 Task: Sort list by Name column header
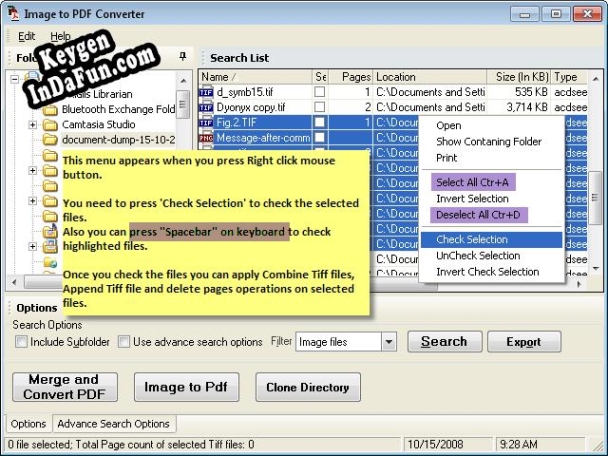click(x=256, y=77)
